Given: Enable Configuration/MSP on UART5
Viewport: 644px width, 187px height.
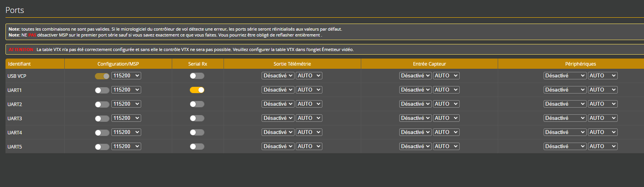Looking at the screenshot, I should pos(102,147).
